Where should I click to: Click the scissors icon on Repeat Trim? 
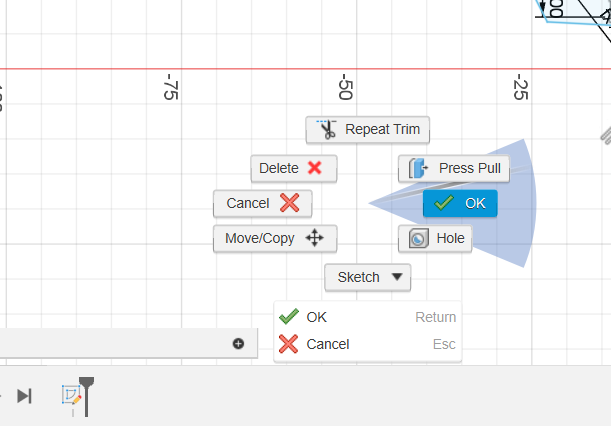point(327,129)
